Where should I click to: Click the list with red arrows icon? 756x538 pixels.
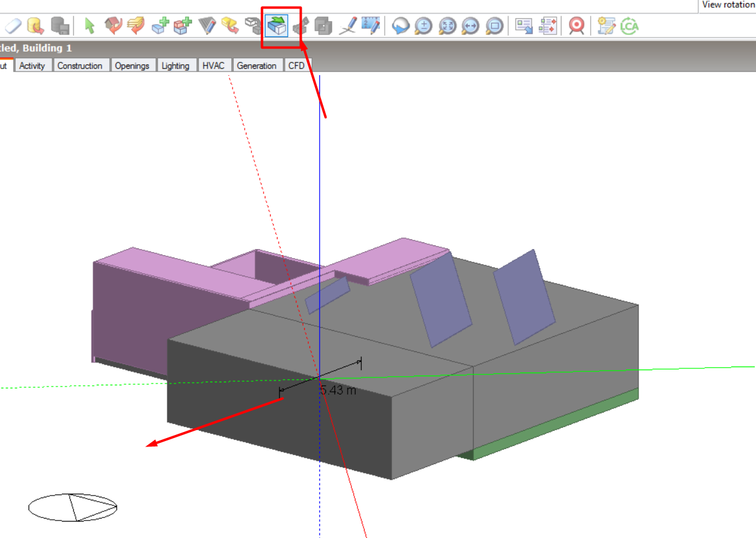pos(548,26)
